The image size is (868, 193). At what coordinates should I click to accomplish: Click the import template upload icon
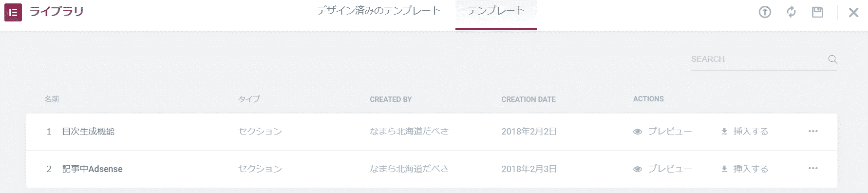click(765, 12)
